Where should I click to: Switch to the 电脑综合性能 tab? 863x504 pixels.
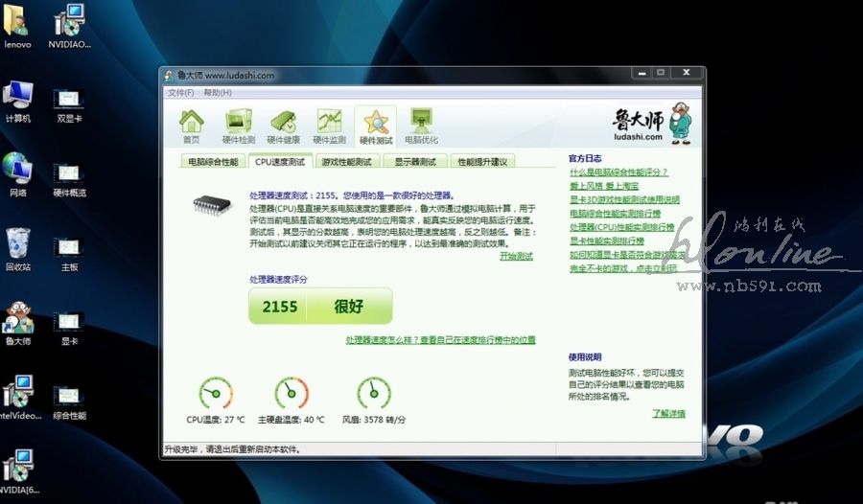pyautogui.click(x=212, y=162)
